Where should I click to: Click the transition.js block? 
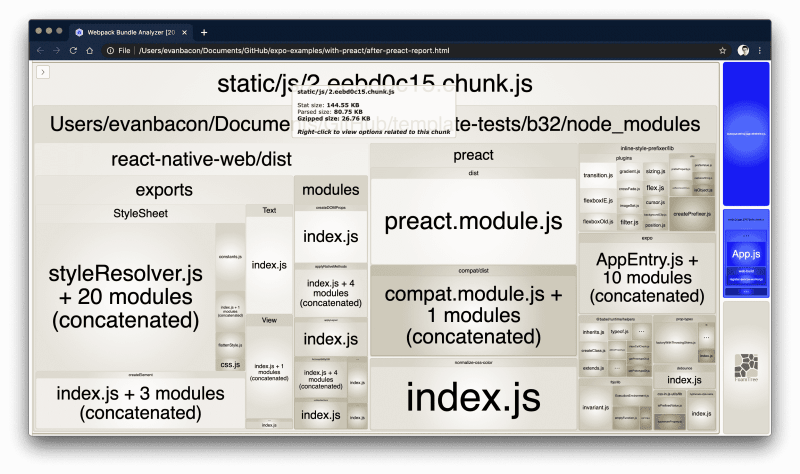(x=598, y=175)
